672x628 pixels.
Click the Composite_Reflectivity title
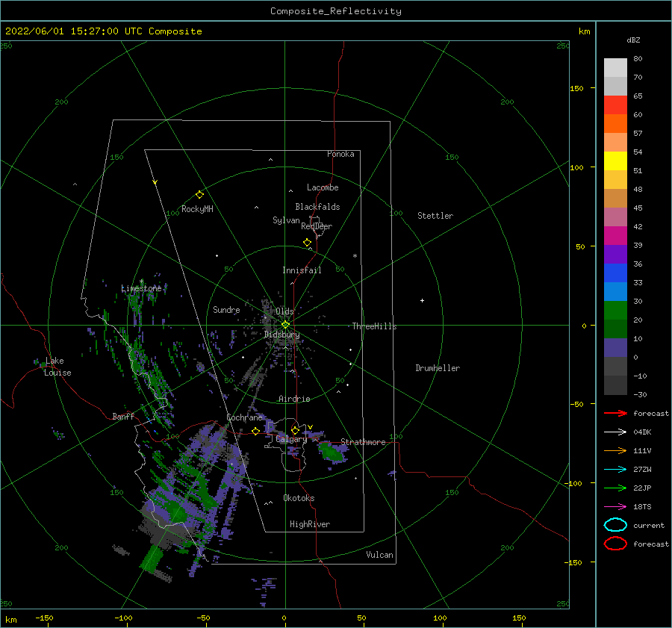coord(336,11)
